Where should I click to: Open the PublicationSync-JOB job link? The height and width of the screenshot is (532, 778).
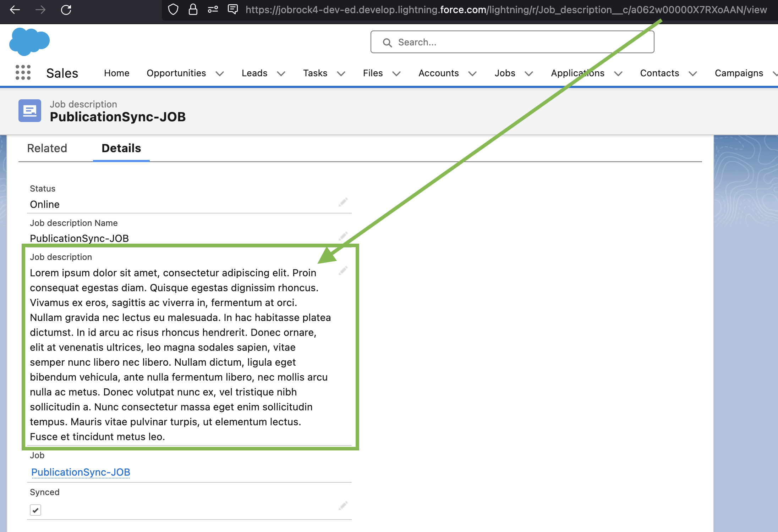[81, 472]
